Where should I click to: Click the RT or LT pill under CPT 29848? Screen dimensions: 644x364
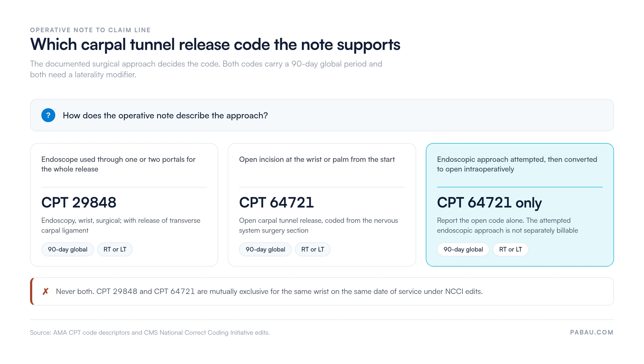[115, 249]
